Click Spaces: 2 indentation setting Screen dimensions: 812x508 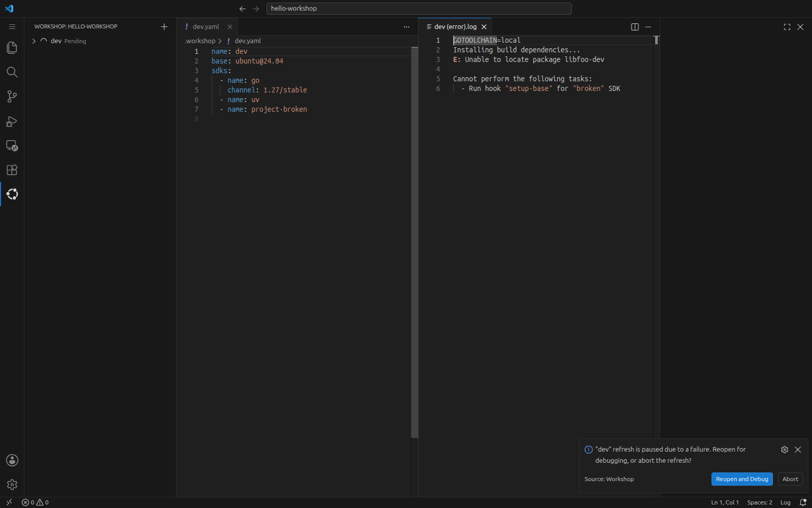tap(760, 502)
